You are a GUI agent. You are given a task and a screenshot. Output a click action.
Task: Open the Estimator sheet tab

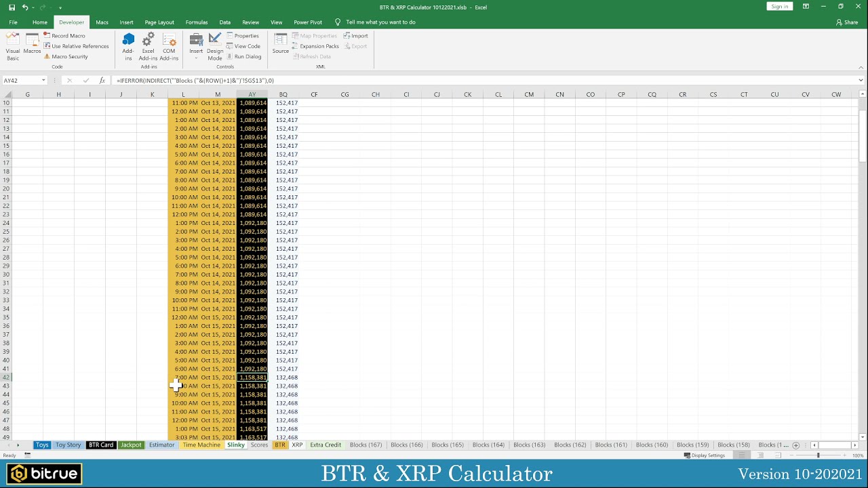[162, 445]
